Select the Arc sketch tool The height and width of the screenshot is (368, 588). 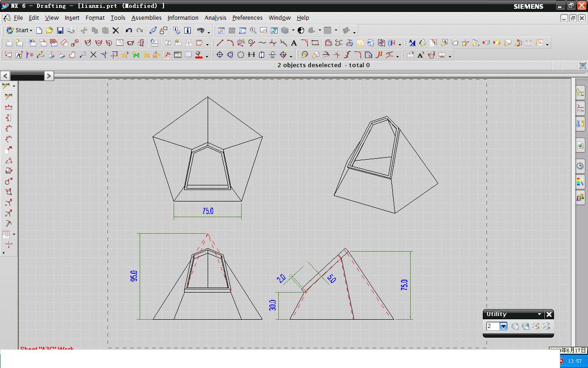[x=230, y=43]
